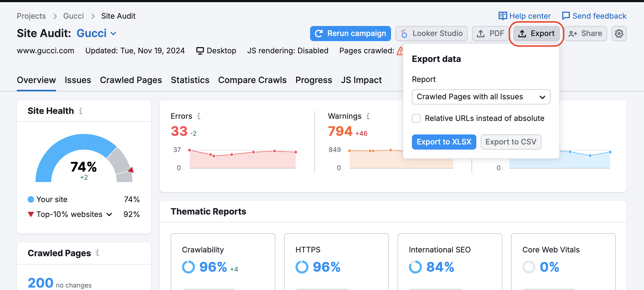Click the errors count 33
The height and width of the screenshot is (290, 644).
pyautogui.click(x=179, y=131)
